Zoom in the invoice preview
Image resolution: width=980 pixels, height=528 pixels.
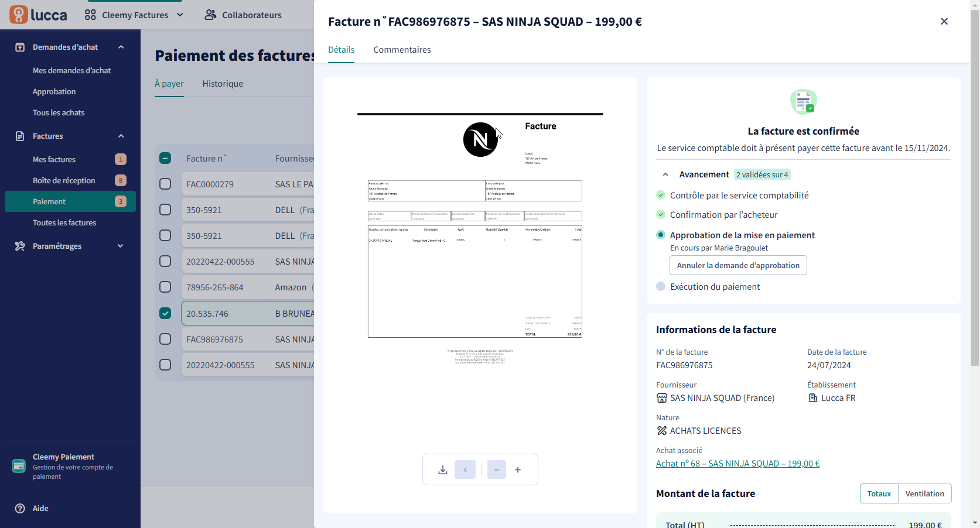(518, 469)
